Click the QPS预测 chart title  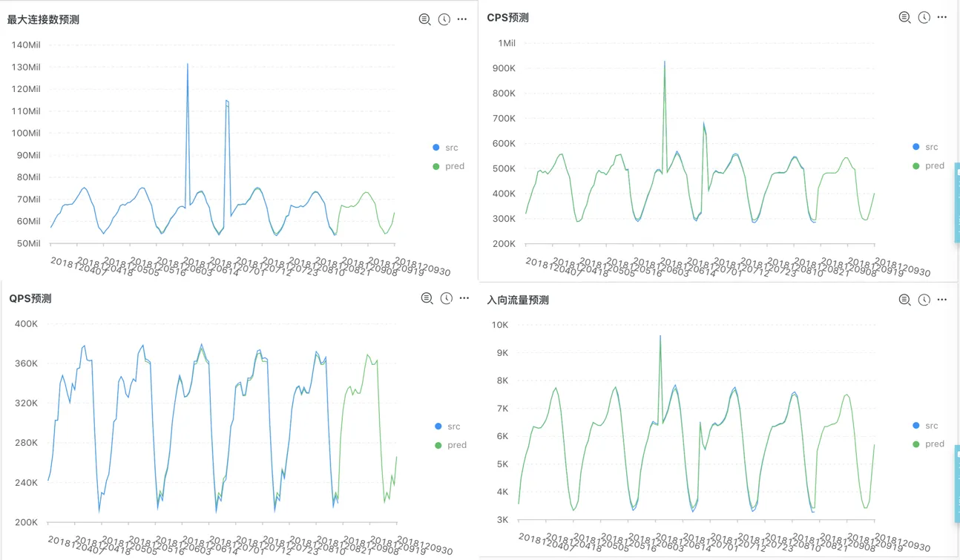coord(30,299)
